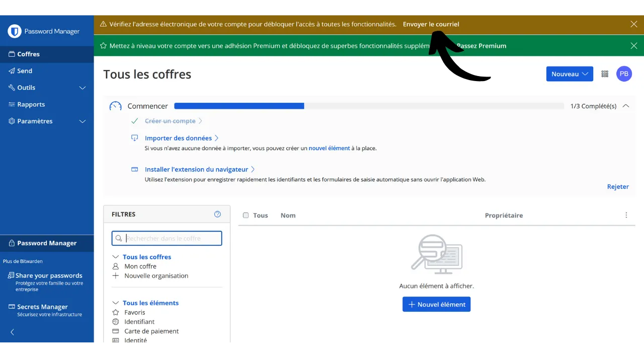644x358 pixels.
Task: Open Rapports from the sidebar
Action: click(x=31, y=104)
